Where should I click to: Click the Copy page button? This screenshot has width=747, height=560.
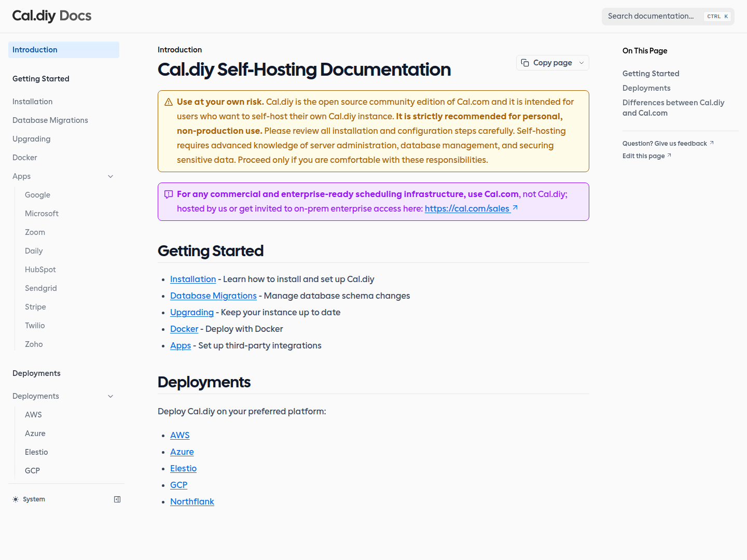tap(552, 63)
